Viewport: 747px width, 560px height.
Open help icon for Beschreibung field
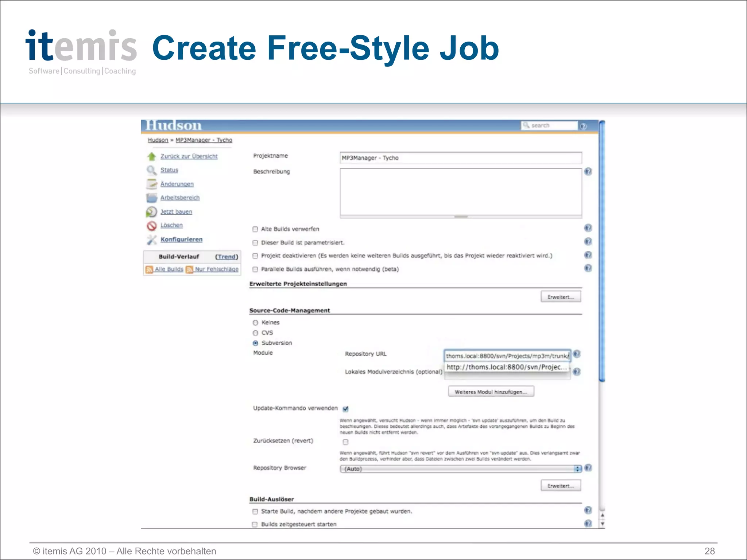coord(588,171)
